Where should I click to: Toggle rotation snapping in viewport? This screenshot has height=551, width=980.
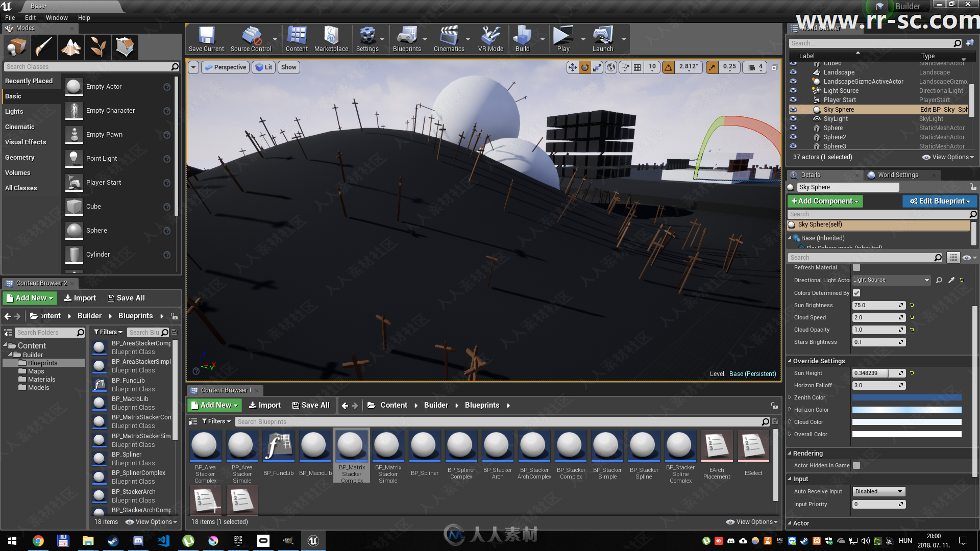[x=668, y=67]
